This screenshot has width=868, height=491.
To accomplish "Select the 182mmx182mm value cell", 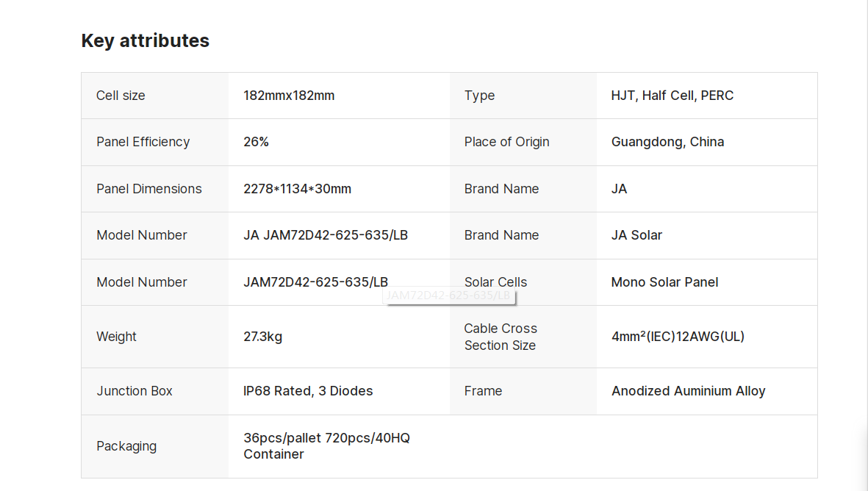I will [x=289, y=96].
